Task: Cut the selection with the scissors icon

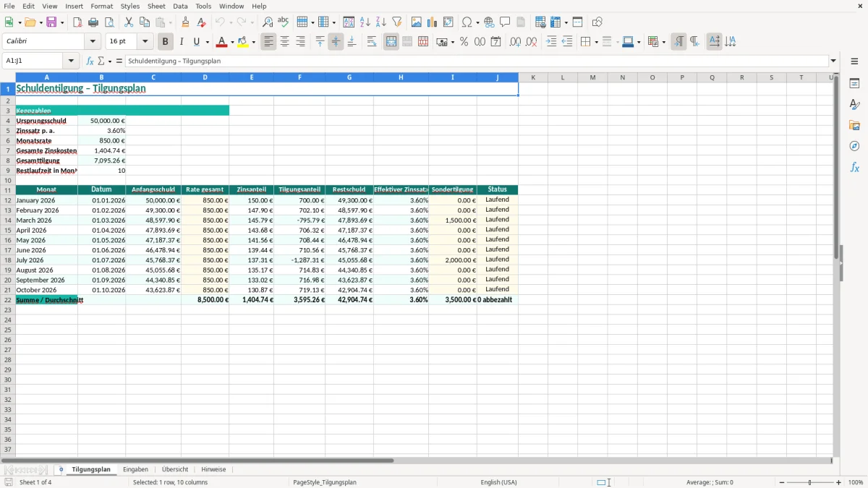Action: click(129, 22)
